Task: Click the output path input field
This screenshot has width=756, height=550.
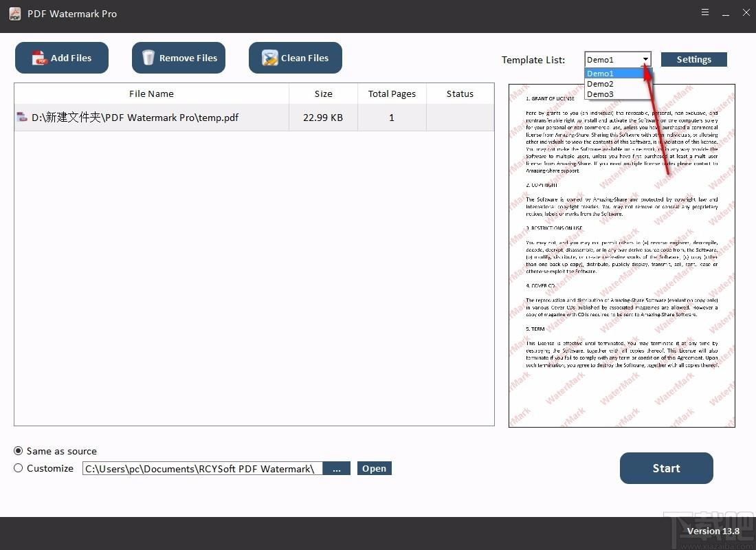Action: (x=203, y=468)
